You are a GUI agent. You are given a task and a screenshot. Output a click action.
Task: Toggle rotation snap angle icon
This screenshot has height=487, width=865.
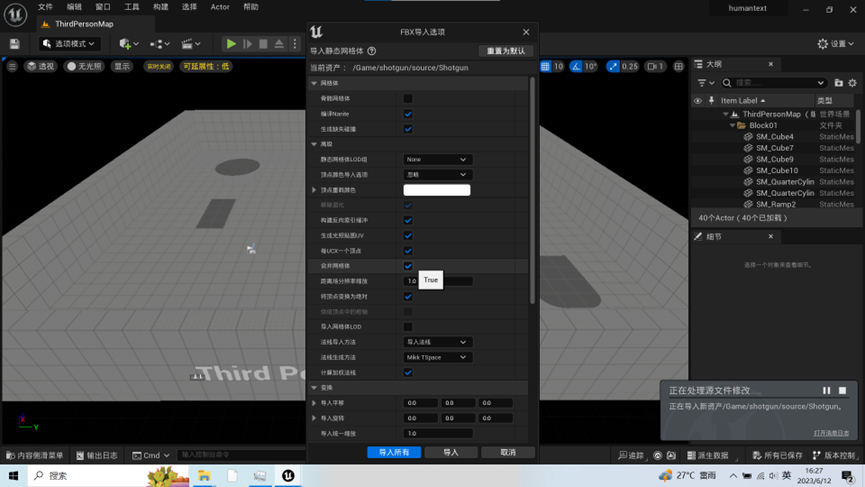point(576,66)
